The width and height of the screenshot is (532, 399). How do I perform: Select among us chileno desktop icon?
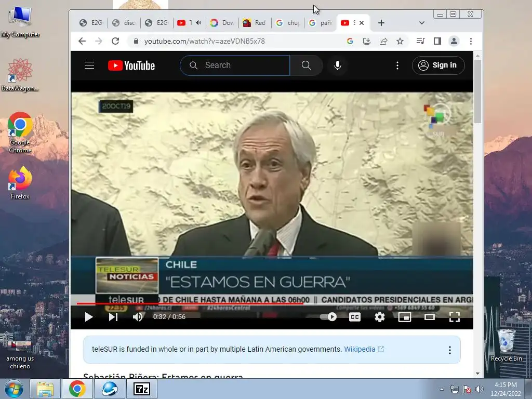click(x=20, y=355)
